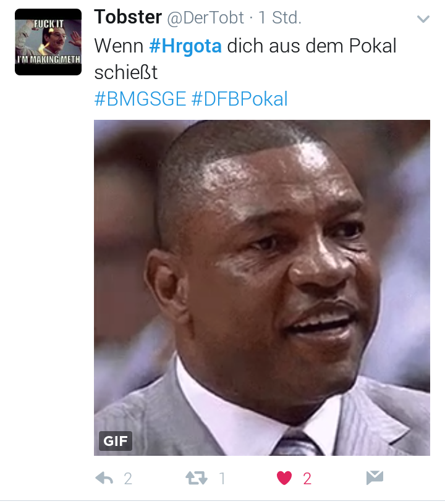Click the word 'schießt' in tweet
This screenshot has height=504, width=445.
click(x=125, y=72)
